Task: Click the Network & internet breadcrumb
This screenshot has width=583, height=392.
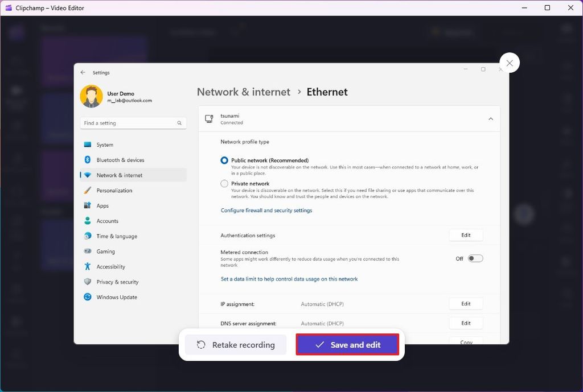Action: tap(244, 92)
